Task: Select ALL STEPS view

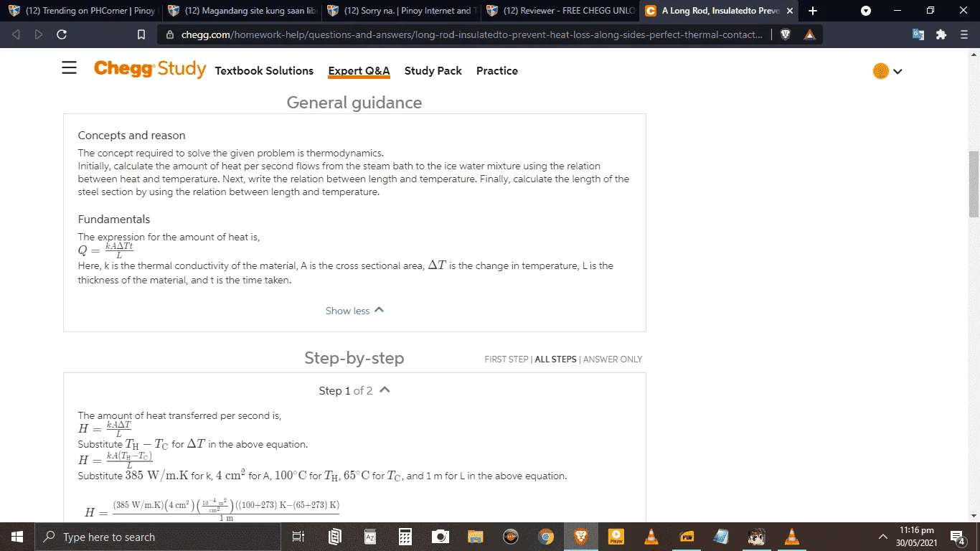Action: click(x=555, y=359)
